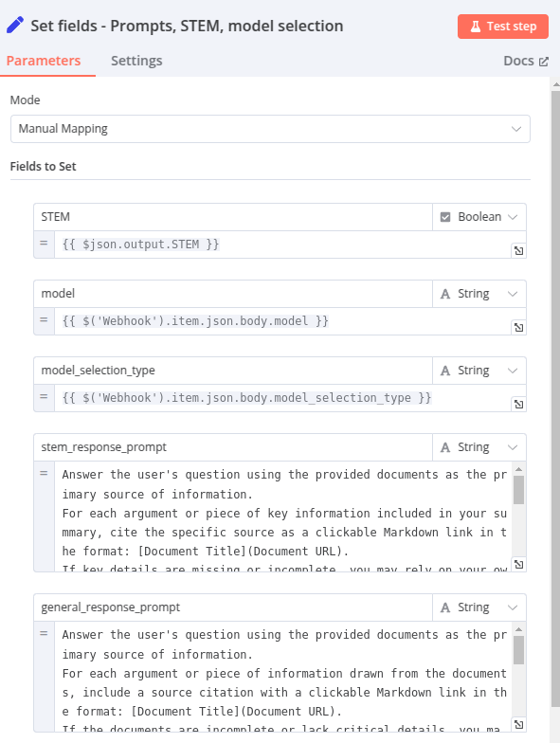Screen dimensions: 560x743
Task: Edit the stem_response_prompt name field
Action: tap(233, 447)
